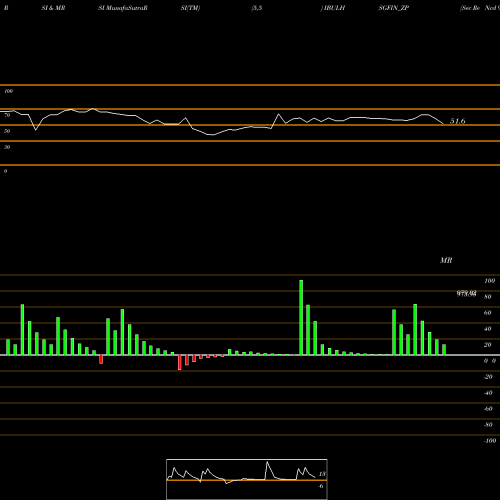Click the MR axis label -20

[x=488, y=377]
